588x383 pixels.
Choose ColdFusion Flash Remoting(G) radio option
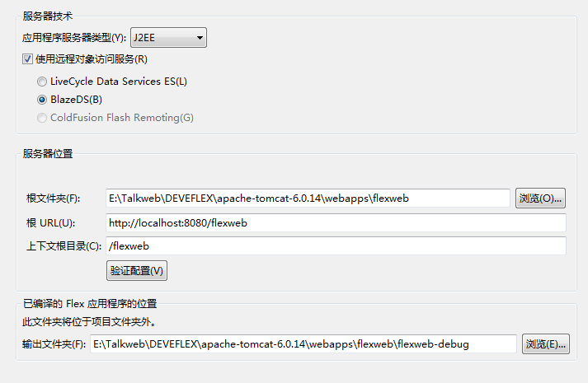coord(42,118)
